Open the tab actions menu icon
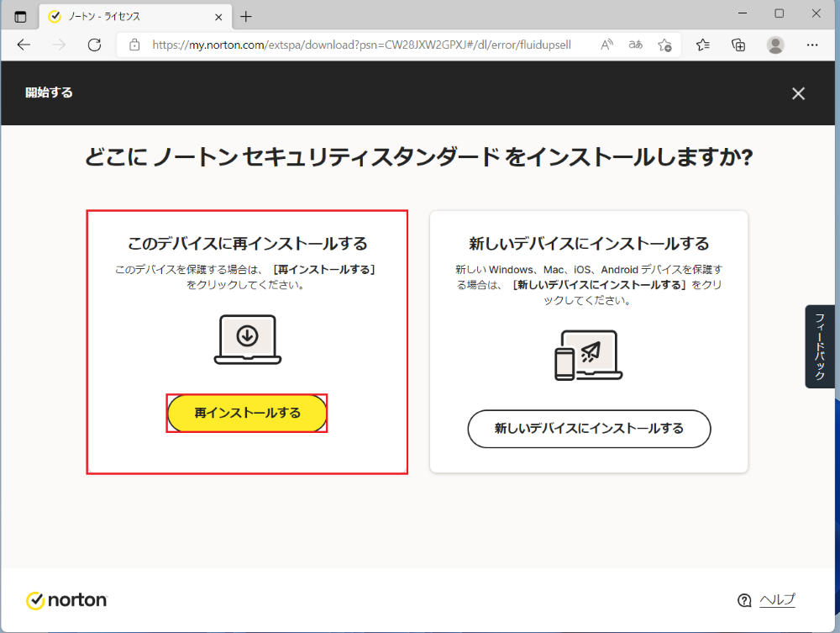This screenshot has width=840, height=633. pyautogui.click(x=20, y=17)
